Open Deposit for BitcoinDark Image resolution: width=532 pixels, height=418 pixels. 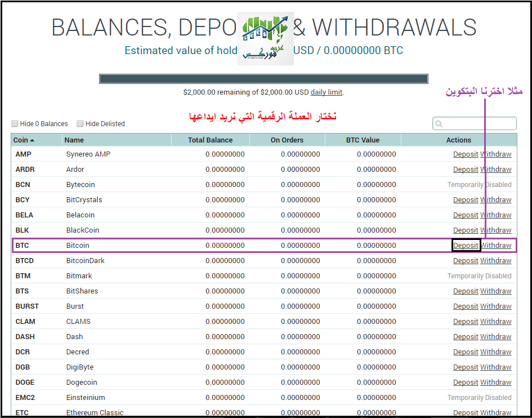466,260
